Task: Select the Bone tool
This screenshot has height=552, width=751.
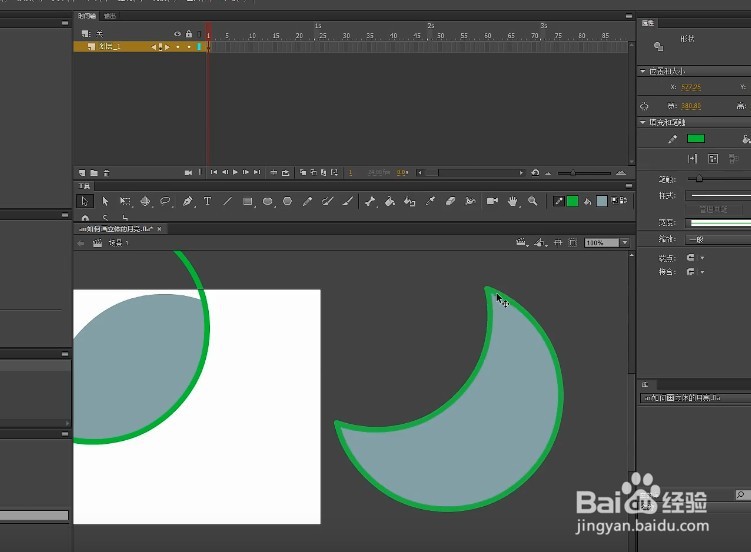Action: [370, 201]
